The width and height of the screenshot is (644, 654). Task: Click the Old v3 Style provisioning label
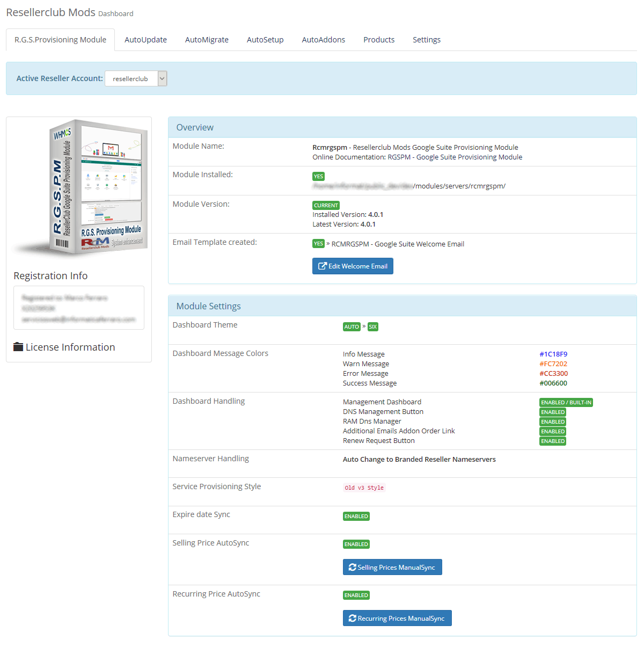[x=364, y=488]
